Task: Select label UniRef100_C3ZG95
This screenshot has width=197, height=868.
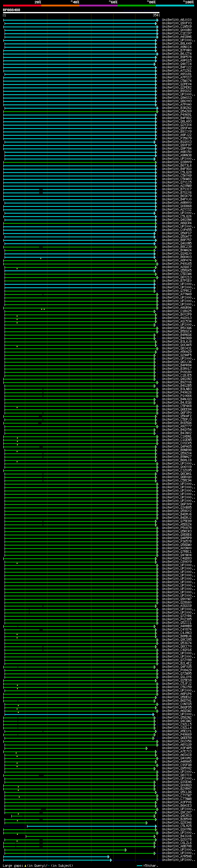Action: tap(177, 470)
